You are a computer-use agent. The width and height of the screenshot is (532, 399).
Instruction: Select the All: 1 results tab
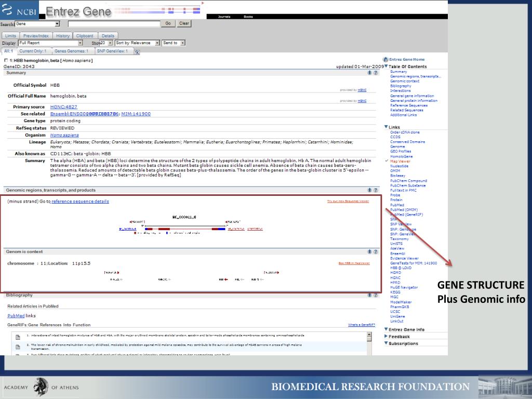pos(8,51)
